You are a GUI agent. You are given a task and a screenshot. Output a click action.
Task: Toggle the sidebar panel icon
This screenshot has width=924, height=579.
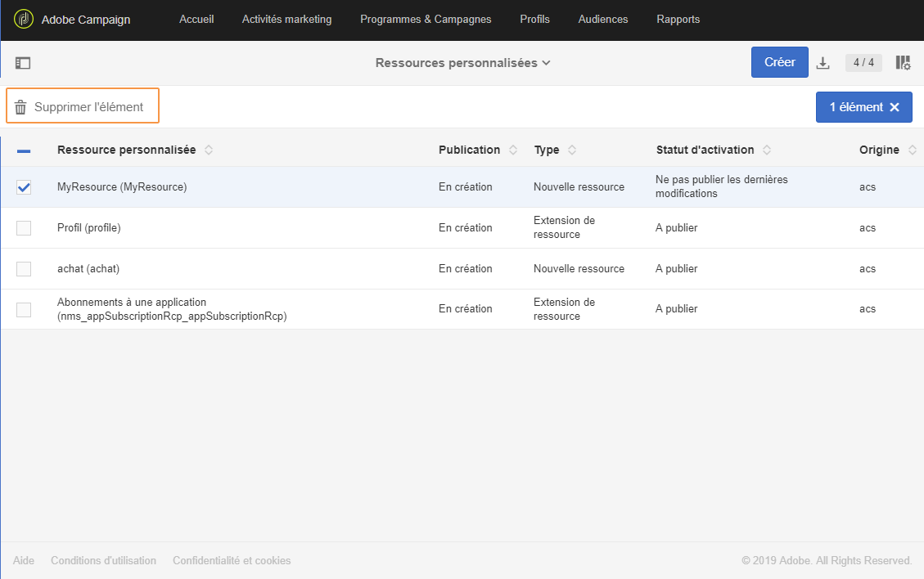[23, 63]
